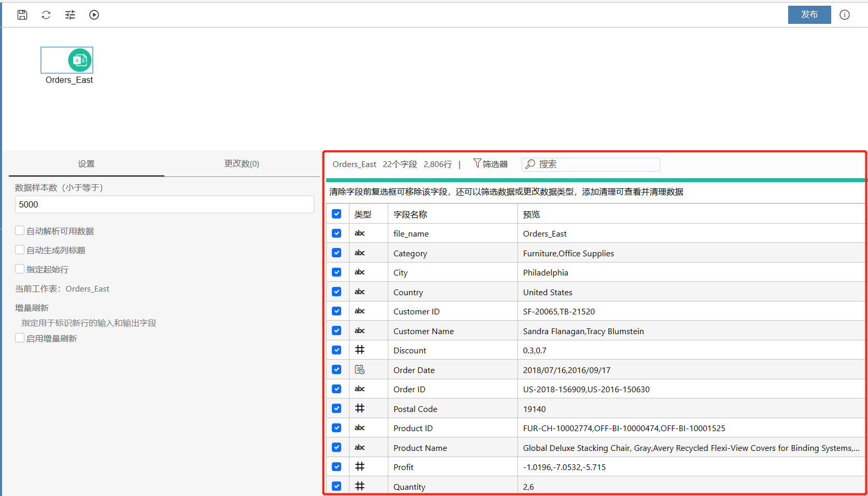Uncheck the Category field checkbox
This screenshot has width=868, height=496.
(x=337, y=253)
